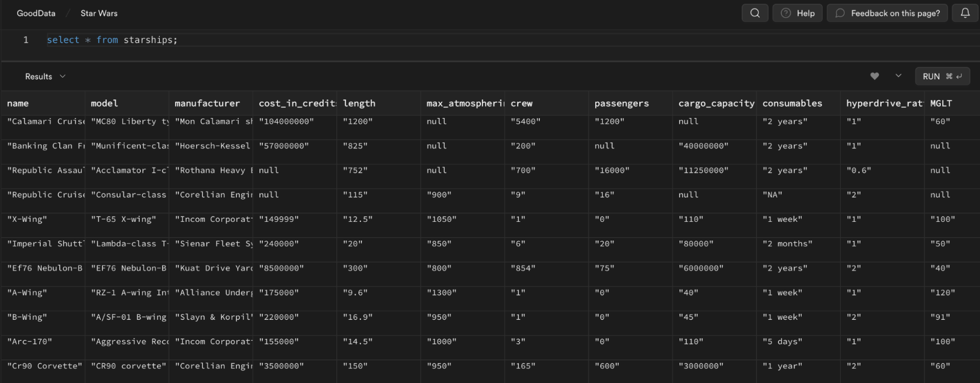Favorite the query with the heart icon
The width and height of the screenshot is (980, 383).
coord(875,76)
